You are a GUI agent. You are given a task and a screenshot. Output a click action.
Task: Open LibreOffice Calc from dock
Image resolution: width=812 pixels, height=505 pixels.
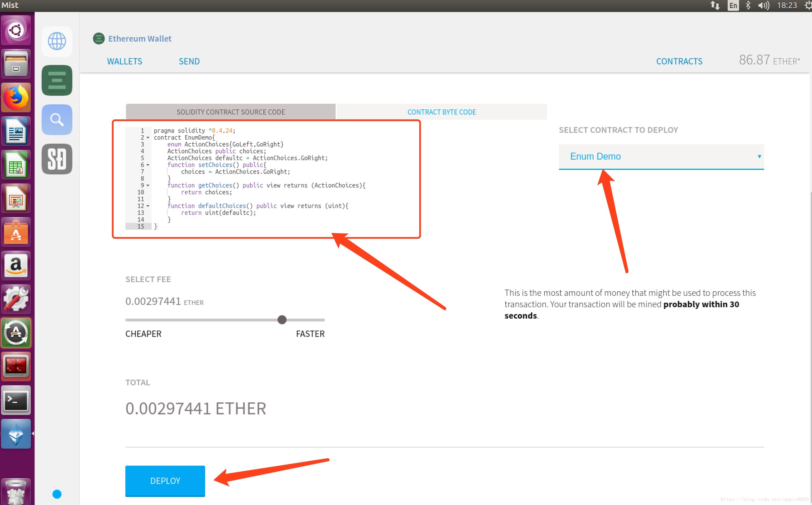(x=16, y=165)
